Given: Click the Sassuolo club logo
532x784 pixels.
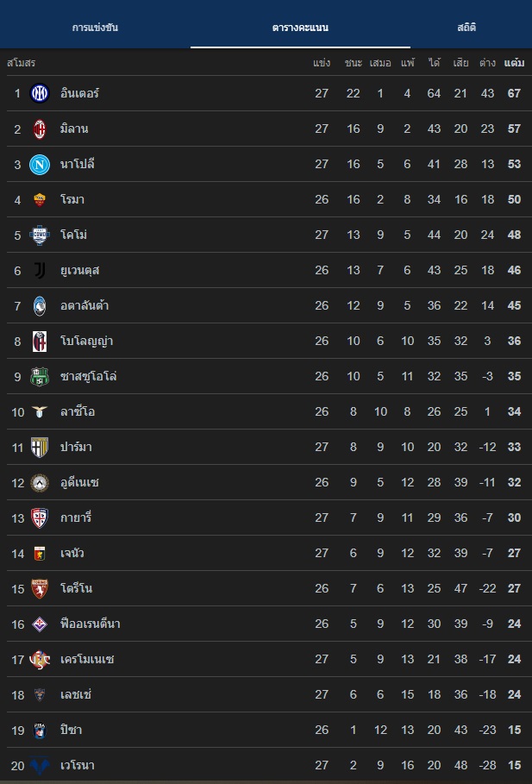Looking at the screenshot, I should point(40,376).
